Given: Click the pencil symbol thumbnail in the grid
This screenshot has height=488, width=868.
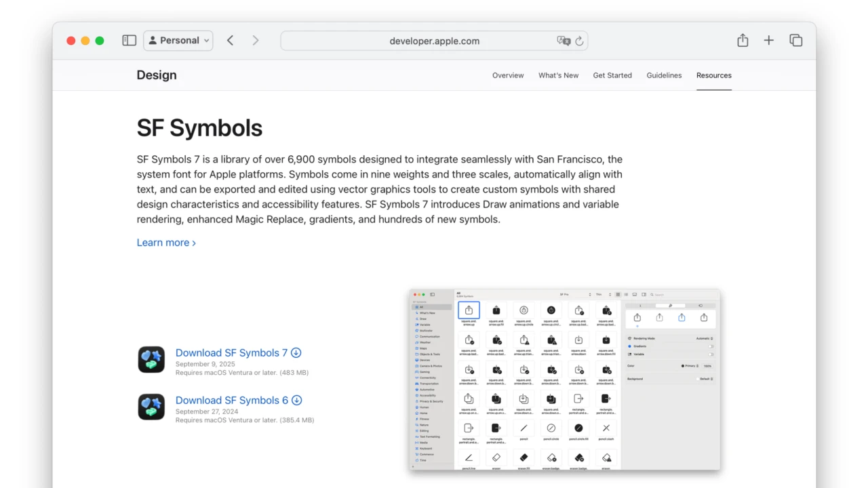Looking at the screenshot, I should (523, 428).
